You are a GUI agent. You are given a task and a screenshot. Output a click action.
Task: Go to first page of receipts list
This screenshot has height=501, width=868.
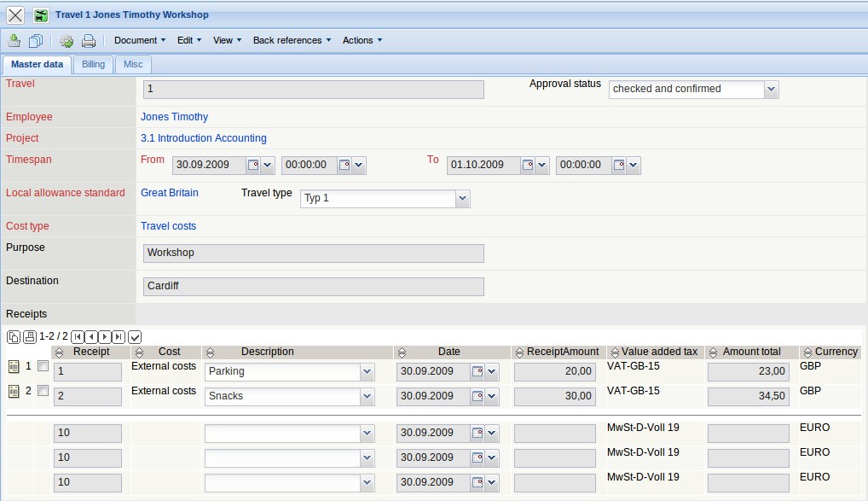coord(78,336)
